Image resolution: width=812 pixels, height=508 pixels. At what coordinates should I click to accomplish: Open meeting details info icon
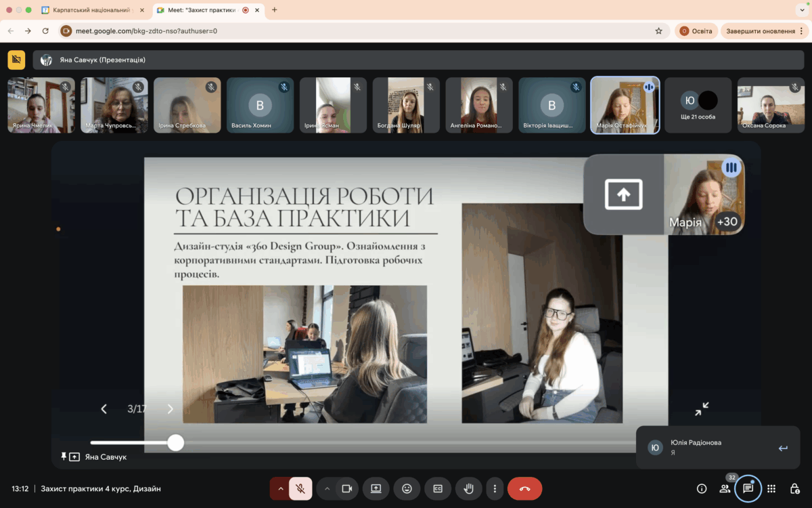pos(702,488)
